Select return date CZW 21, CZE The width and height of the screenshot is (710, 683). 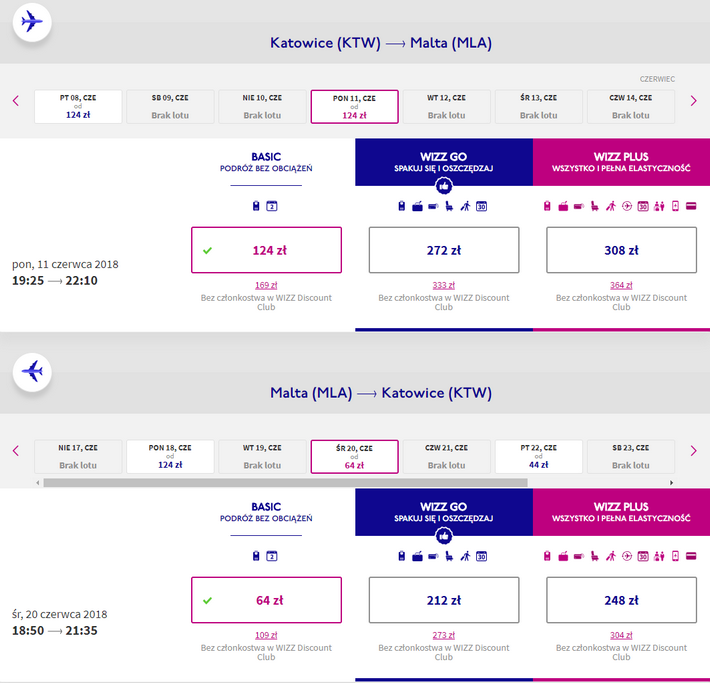click(x=446, y=457)
